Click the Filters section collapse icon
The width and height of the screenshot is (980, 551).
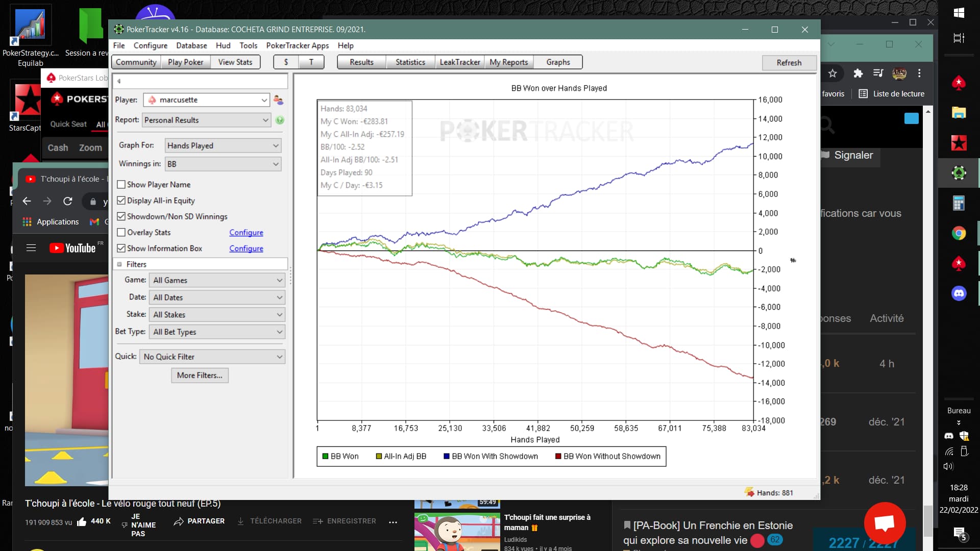pos(119,264)
